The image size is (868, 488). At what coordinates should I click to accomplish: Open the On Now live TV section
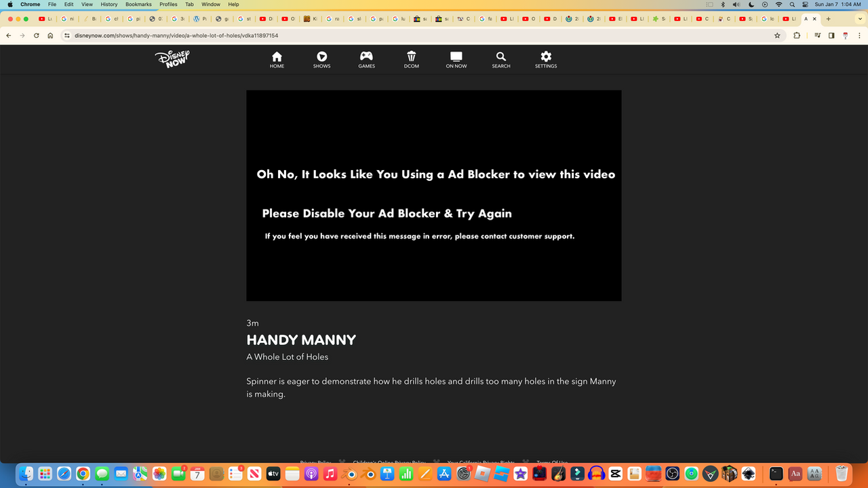(456, 60)
